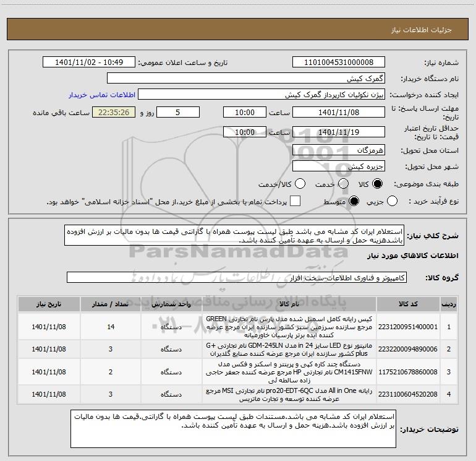Click the شرح کلی نیاز description text box
Screen dimensions: 476x461
point(234,236)
